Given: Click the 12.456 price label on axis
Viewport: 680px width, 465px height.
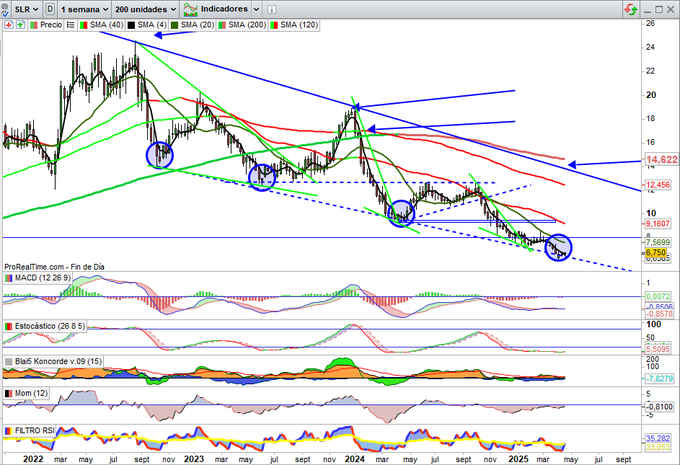Looking at the screenshot, I should click(658, 185).
